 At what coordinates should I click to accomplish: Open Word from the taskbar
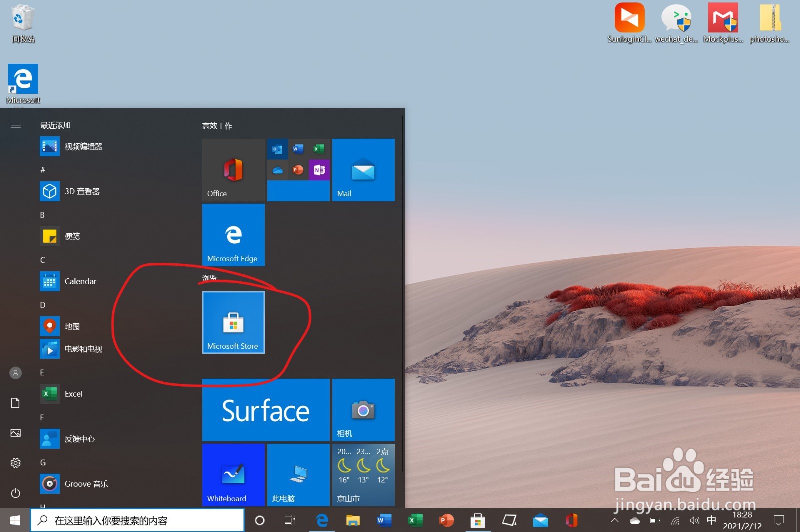pyautogui.click(x=384, y=520)
